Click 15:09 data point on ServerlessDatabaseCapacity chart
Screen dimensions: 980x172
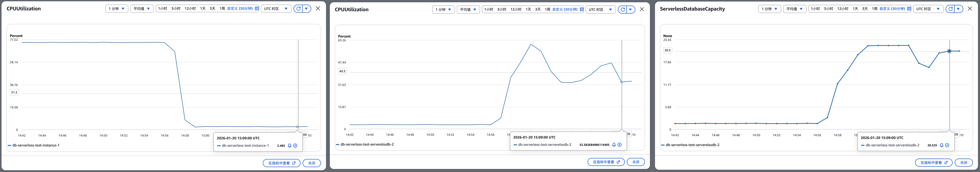[x=949, y=51]
